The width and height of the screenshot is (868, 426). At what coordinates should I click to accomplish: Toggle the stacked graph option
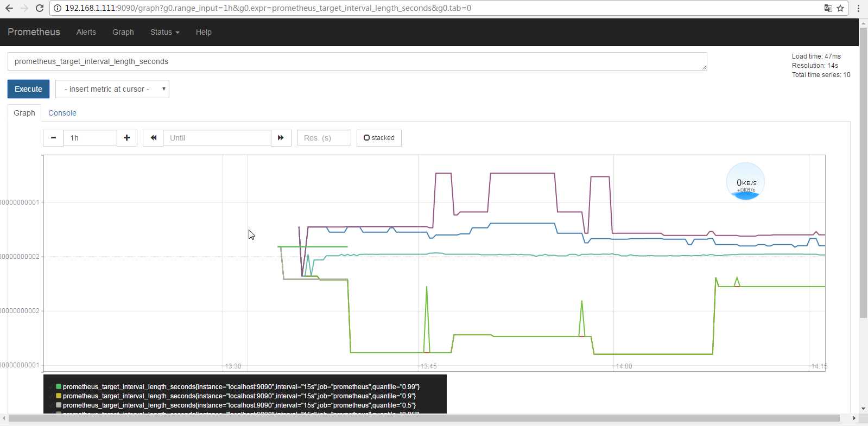pyautogui.click(x=379, y=138)
